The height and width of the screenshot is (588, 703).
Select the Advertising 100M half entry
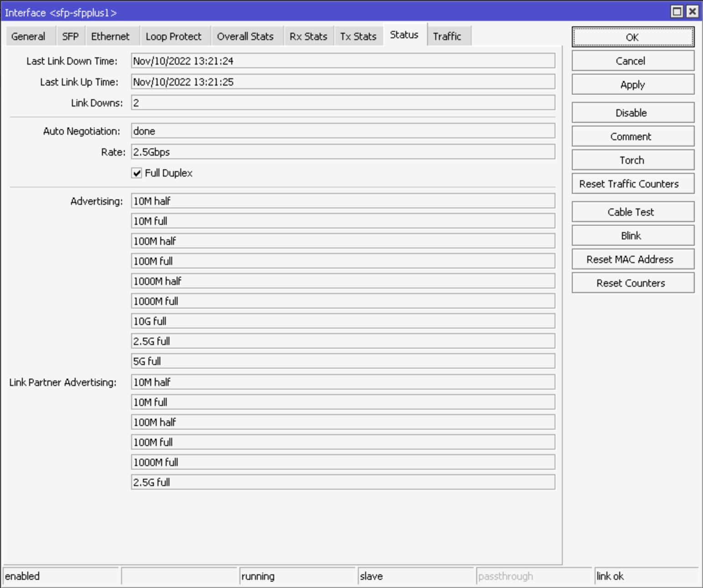point(343,241)
